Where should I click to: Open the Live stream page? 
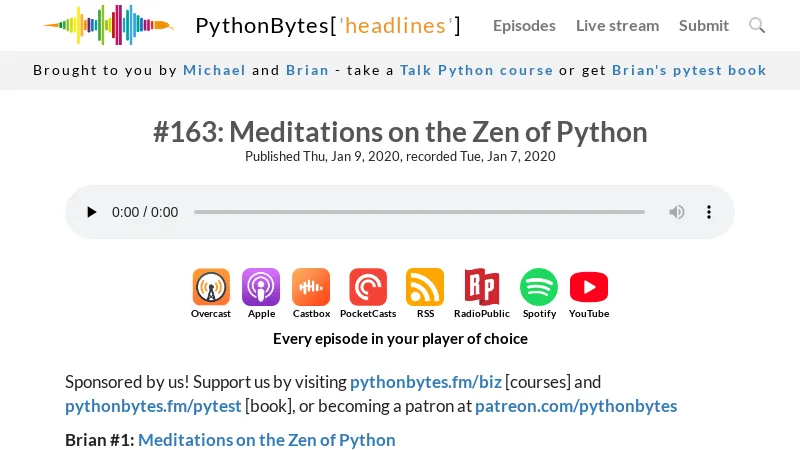pos(617,25)
